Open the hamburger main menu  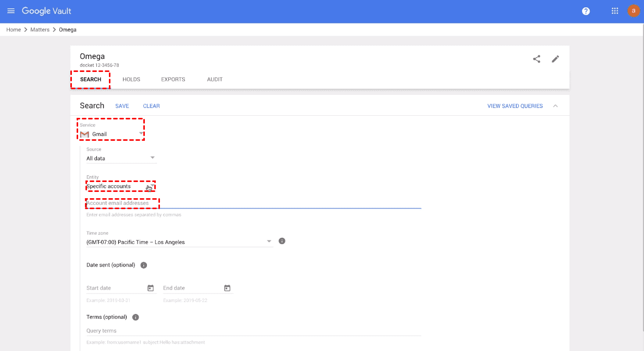[x=11, y=11]
